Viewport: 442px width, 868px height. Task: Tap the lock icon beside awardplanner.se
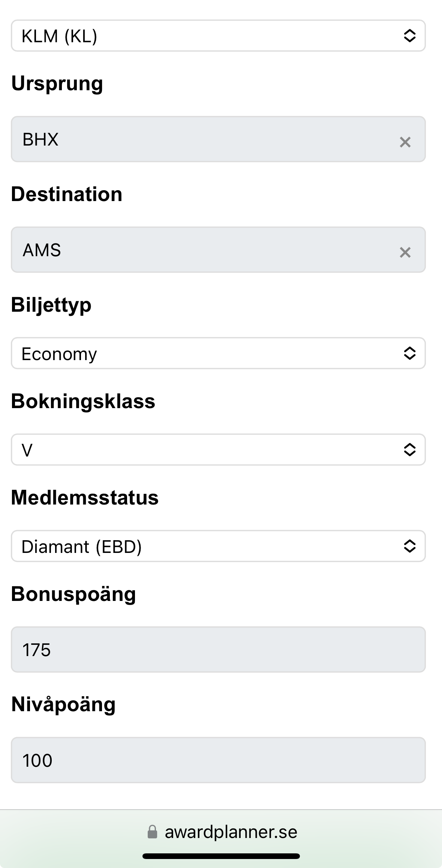click(x=152, y=832)
